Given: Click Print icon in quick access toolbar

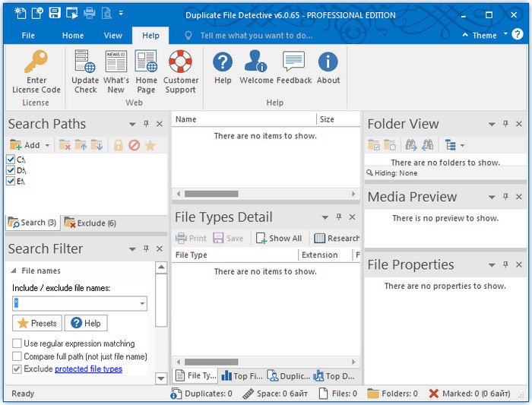Looking at the screenshot, I should 90,13.
